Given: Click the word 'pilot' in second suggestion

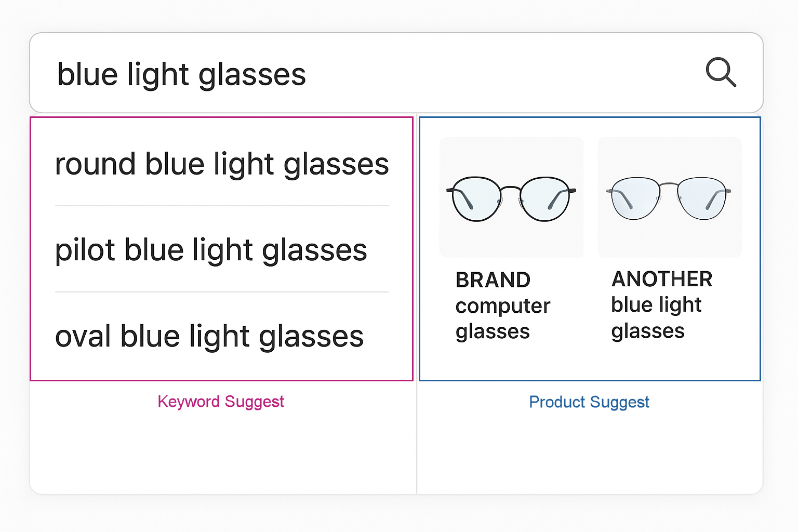Looking at the screenshot, I should [x=85, y=250].
